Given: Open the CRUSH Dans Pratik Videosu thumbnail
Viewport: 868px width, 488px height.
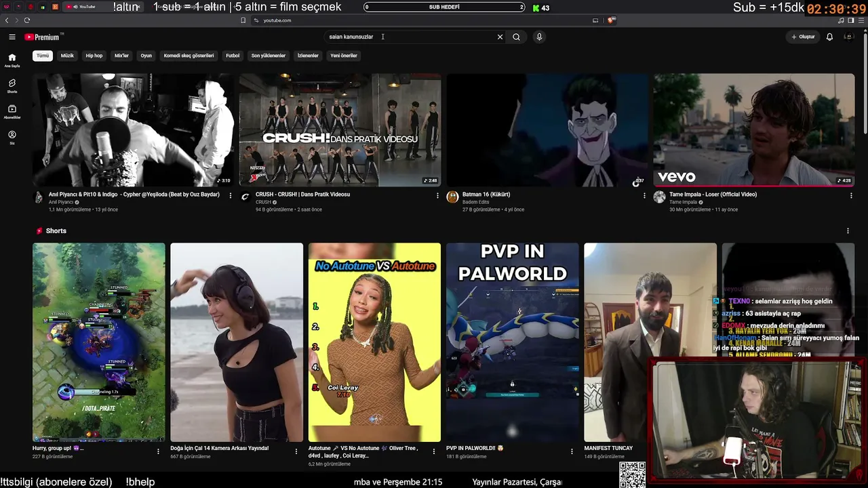Looking at the screenshot, I should pyautogui.click(x=340, y=130).
